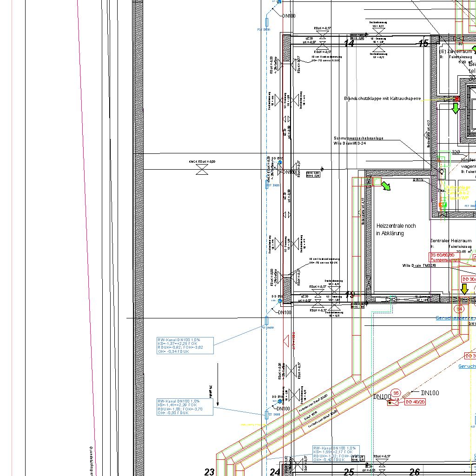
Task: Click the green arrow inside the Heizzentrale room
Action: click(386, 186)
